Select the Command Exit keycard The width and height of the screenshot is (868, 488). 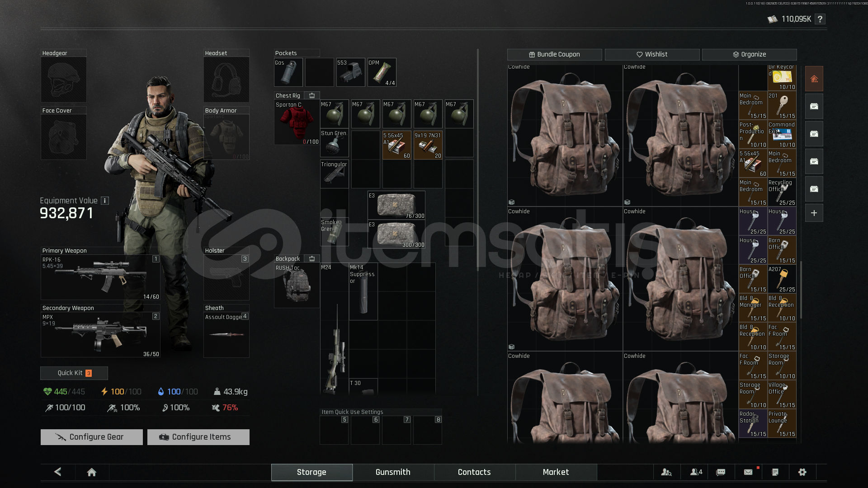tap(782, 134)
